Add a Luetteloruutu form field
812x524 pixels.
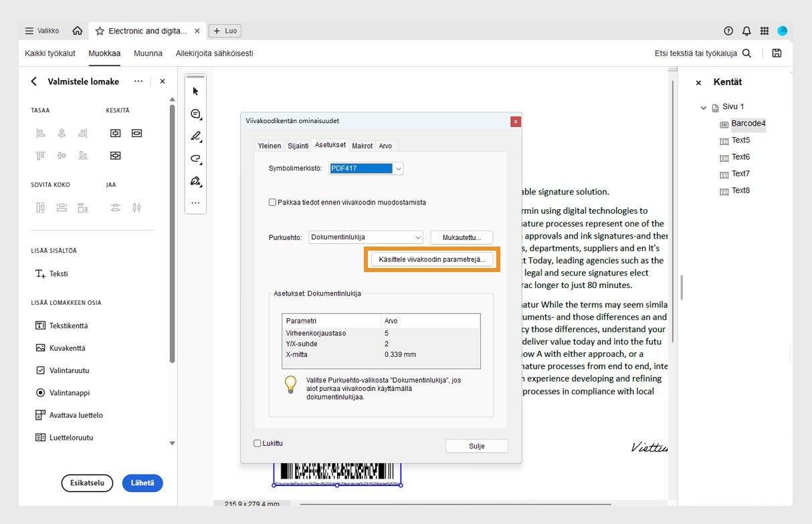click(x=64, y=437)
